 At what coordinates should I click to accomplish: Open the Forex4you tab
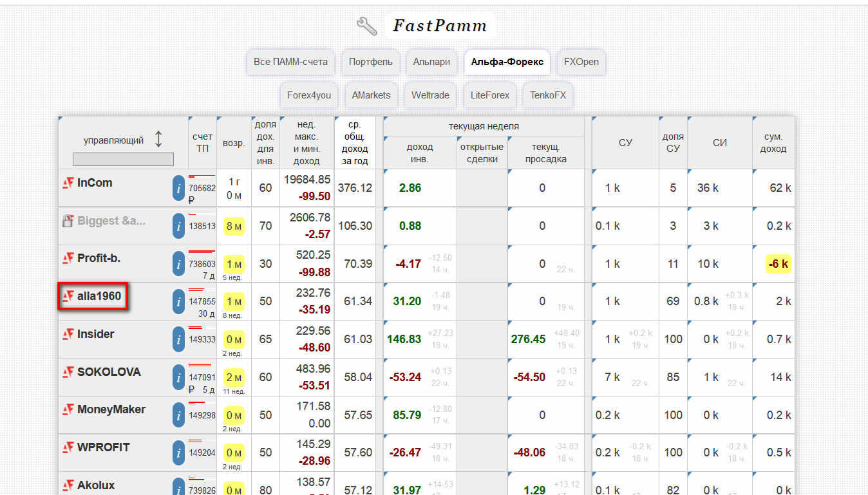point(309,95)
